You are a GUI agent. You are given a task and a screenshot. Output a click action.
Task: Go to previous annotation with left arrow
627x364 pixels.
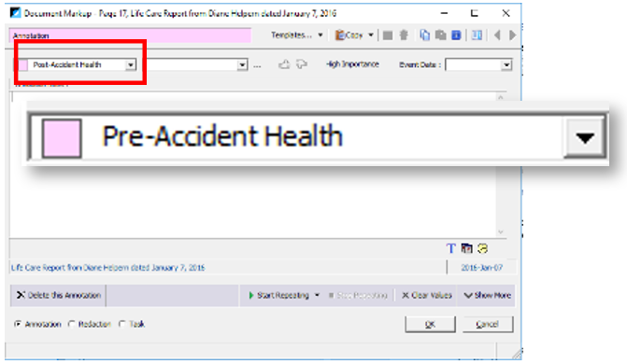tap(497, 35)
